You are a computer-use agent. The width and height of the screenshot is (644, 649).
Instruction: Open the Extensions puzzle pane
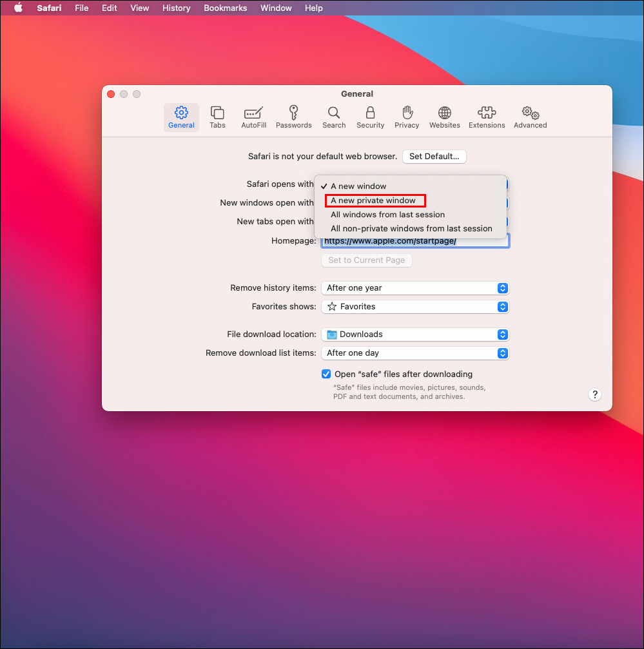[x=487, y=117]
